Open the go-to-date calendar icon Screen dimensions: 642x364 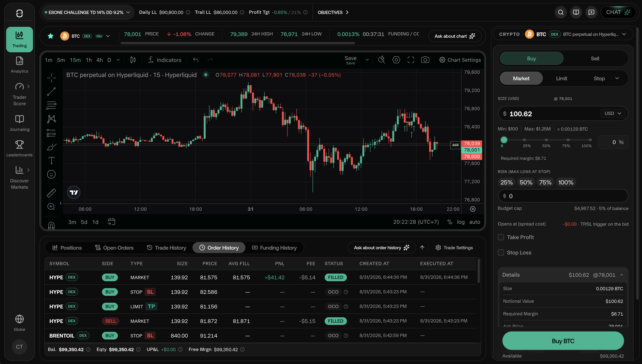111,222
